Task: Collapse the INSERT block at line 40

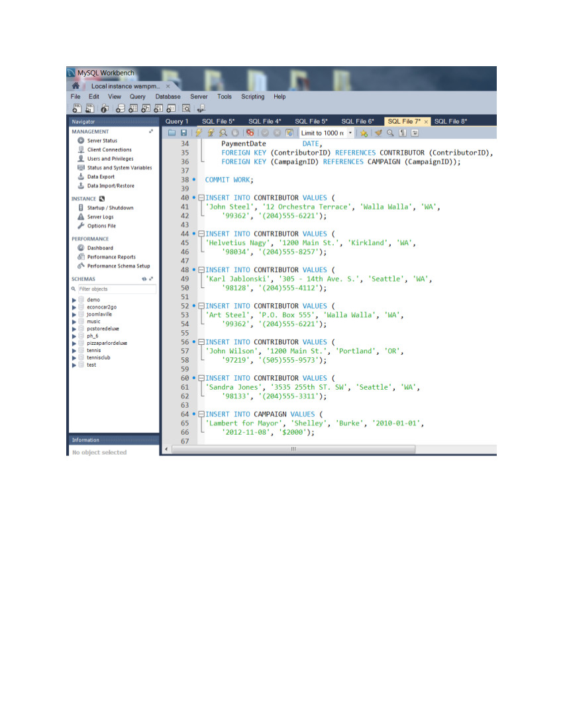Action: [x=201, y=198]
